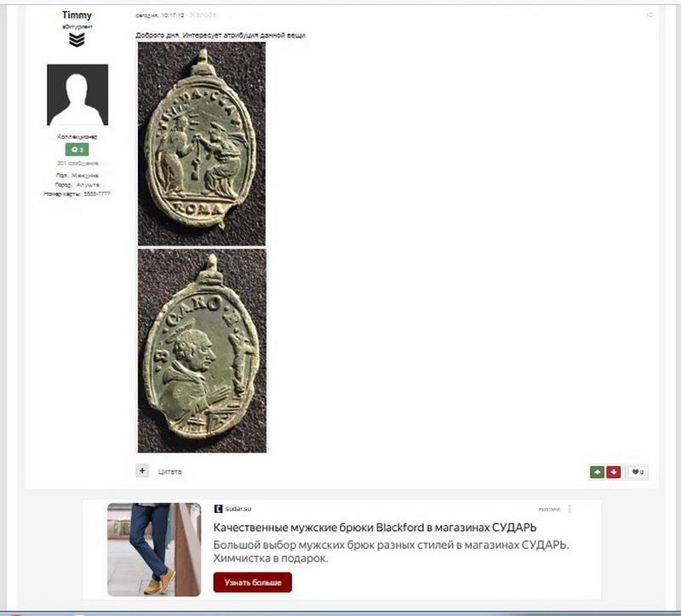Click the share post icon
The height and width of the screenshot is (616, 681).
coord(649,14)
